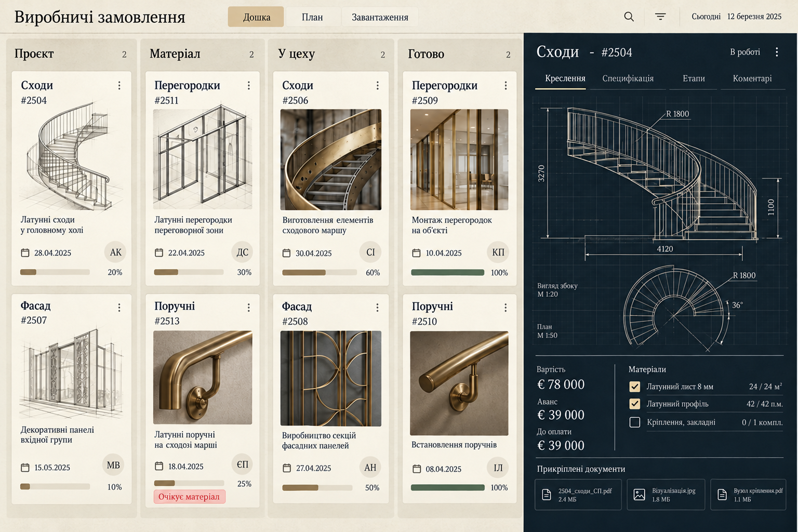Click the calendar icon beside 30.04.2025
The image size is (798, 532).
click(286, 254)
